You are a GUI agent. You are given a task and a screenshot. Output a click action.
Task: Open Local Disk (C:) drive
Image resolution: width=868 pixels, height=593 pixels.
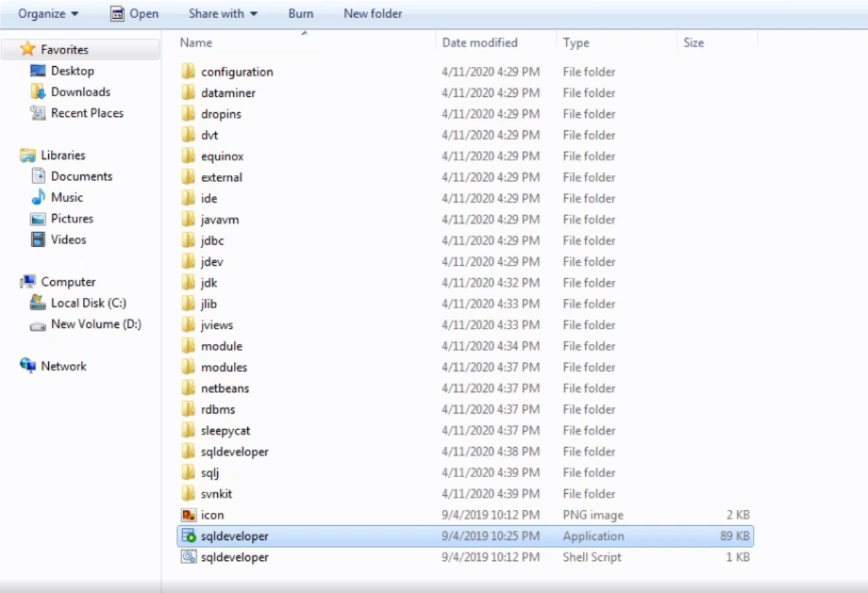point(88,303)
